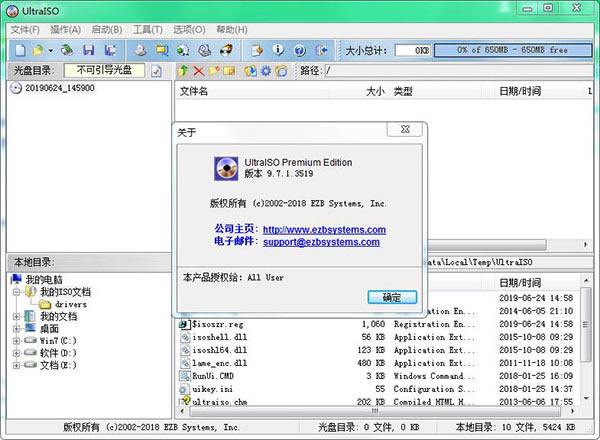The height and width of the screenshot is (440, 600).
Task: Create a new ISO image file
Action: (x=20, y=50)
